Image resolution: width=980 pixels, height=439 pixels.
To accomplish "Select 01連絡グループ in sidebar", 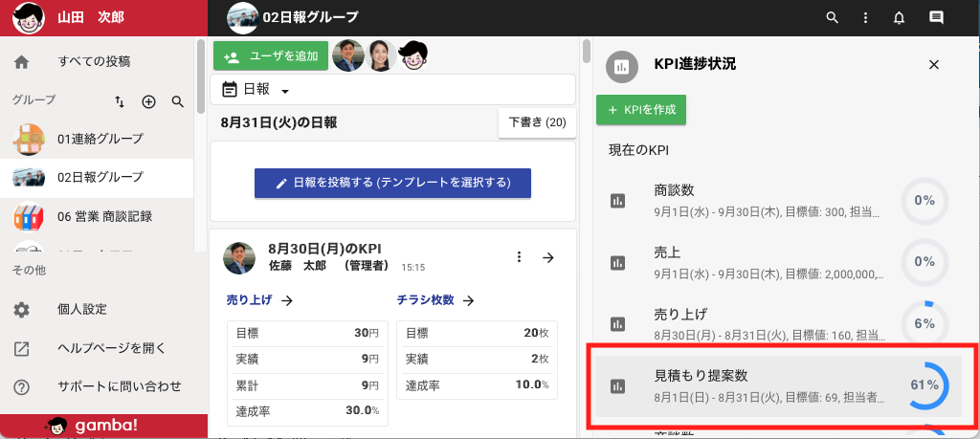I will coord(97,140).
